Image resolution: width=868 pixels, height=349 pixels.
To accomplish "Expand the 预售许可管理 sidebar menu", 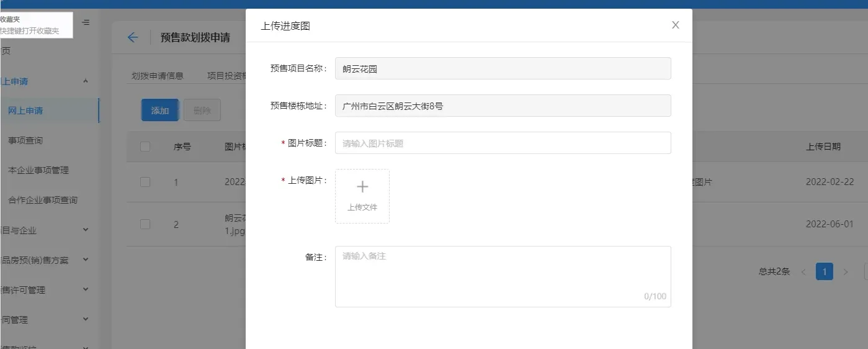I will (86, 289).
